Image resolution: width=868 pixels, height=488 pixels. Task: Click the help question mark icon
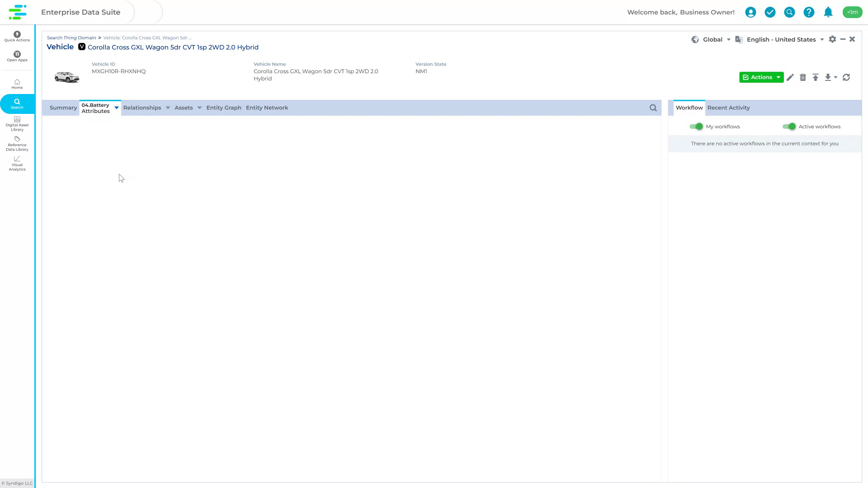tap(809, 12)
